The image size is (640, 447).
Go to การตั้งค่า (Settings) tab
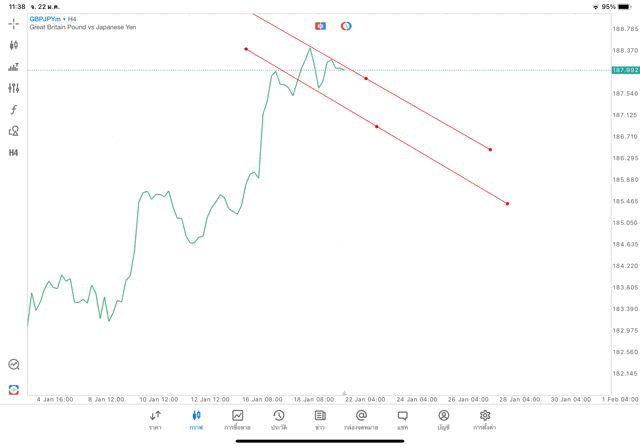pyautogui.click(x=485, y=420)
